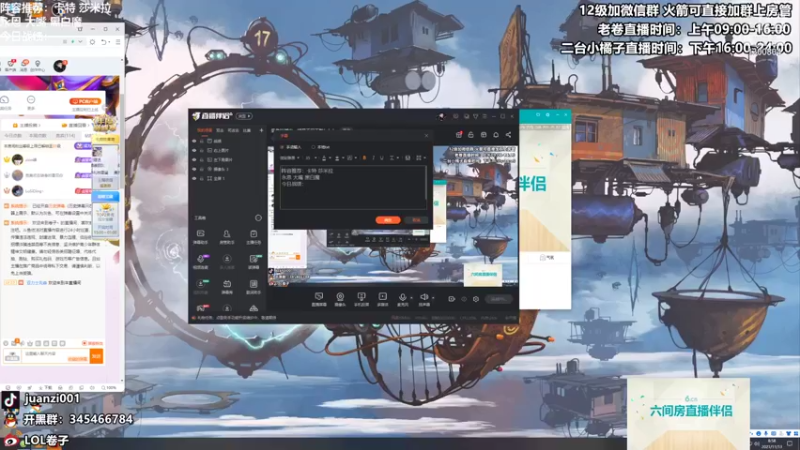Open the border style dropdown in toolbar
This screenshot has width=800, height=450.
pos(351,158)
